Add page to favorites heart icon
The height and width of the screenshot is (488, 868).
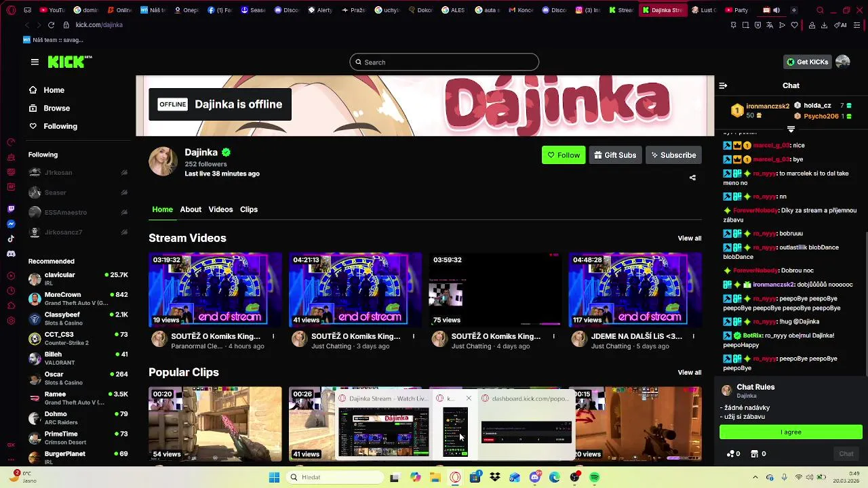point(794,25)
